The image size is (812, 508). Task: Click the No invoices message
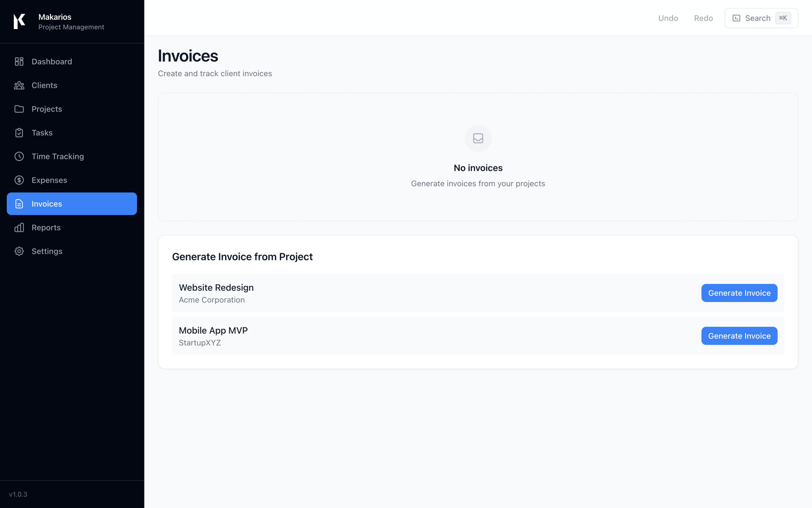pyautogui.click(x=478, y=168)
